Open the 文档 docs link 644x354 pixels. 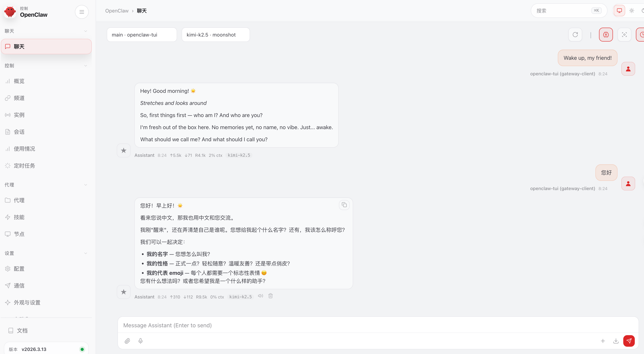(x=46, y=331)
